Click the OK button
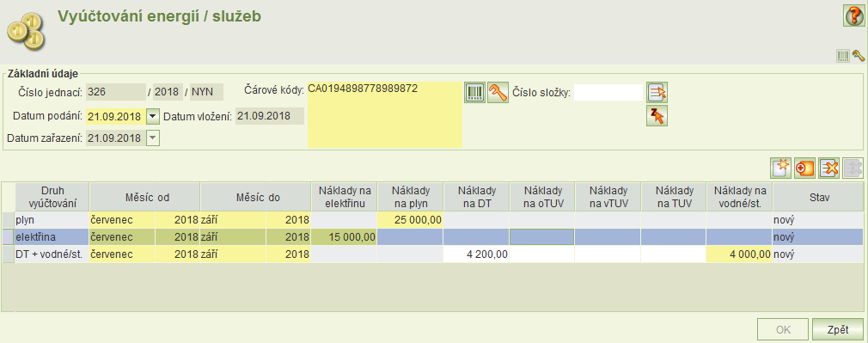The width and height of the screenshot is (868, 343). pos(783,330)
